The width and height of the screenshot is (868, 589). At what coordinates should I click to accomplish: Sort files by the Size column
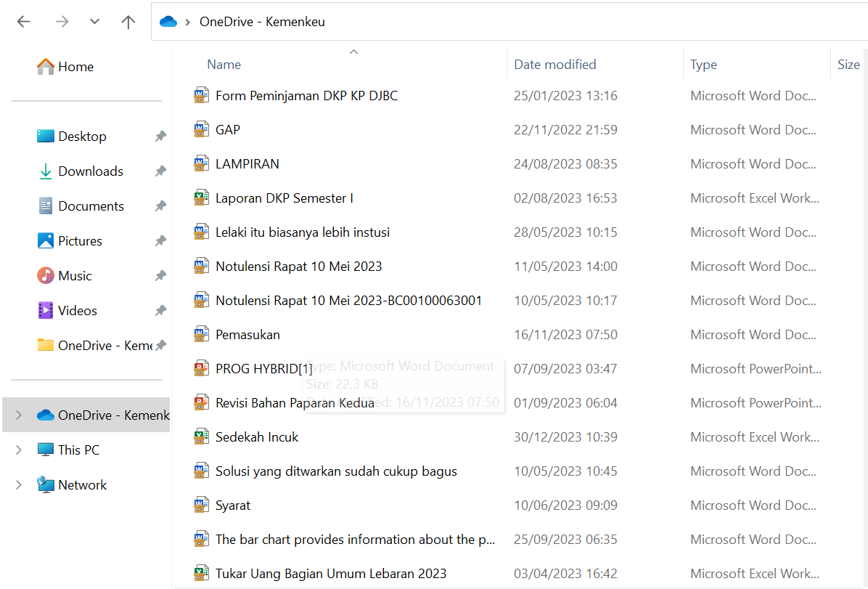coord(848,65)
